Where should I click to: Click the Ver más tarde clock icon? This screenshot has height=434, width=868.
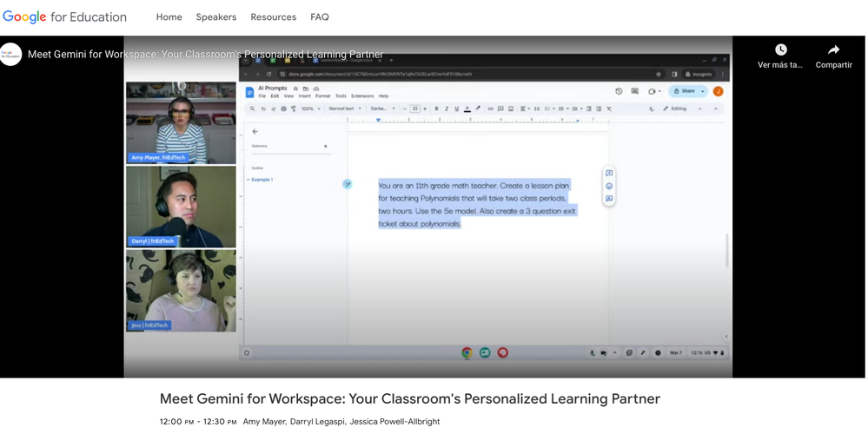pyautogui.click(x=780, y=49)
